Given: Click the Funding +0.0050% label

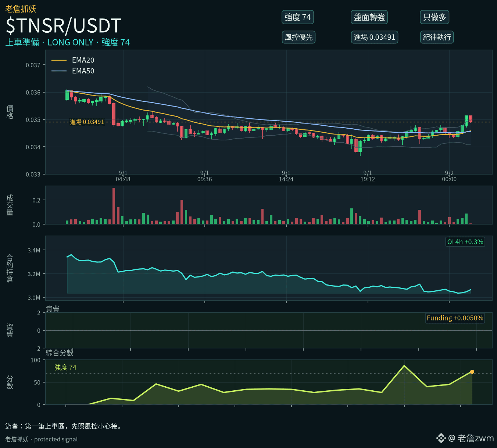Looking at the screenshot, I should click(455, 318).
